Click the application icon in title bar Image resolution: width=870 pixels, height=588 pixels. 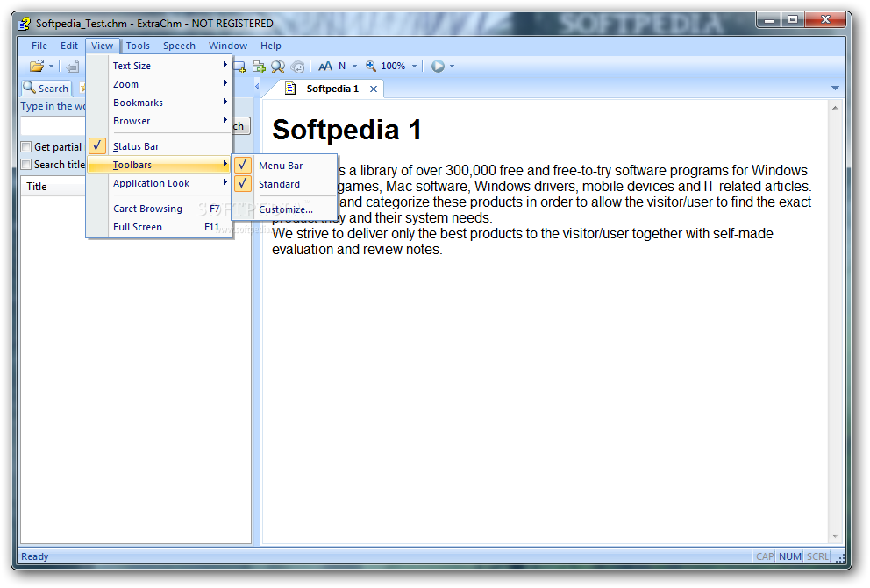point(25,24)
